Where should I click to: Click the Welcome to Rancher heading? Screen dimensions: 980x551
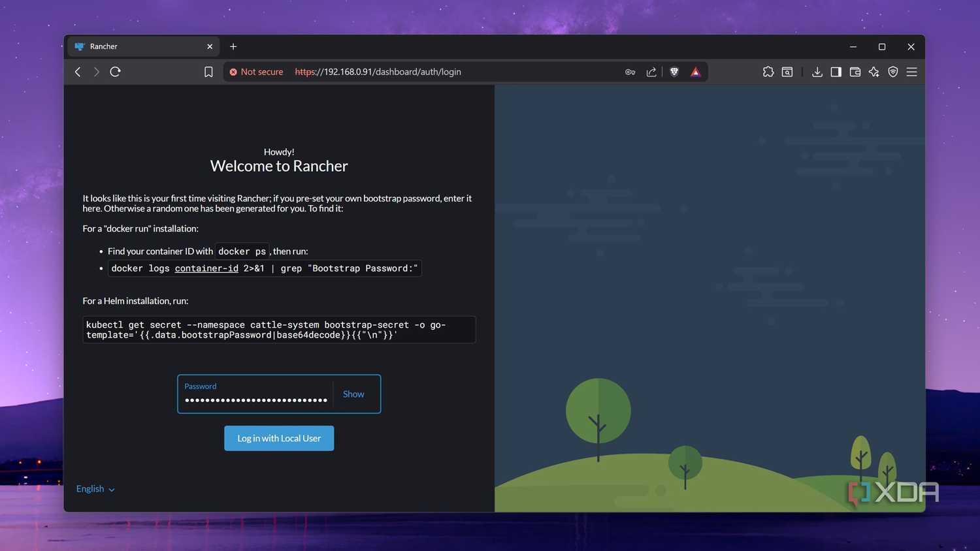click(x=279, y=166)
